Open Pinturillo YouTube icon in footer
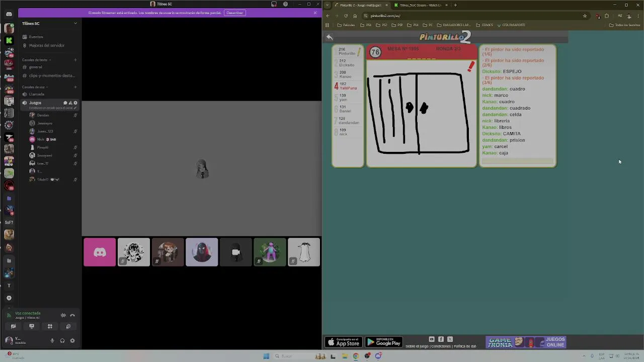Image resolution: width=644 pixels, height=362 pixels. tap(432, 339)
